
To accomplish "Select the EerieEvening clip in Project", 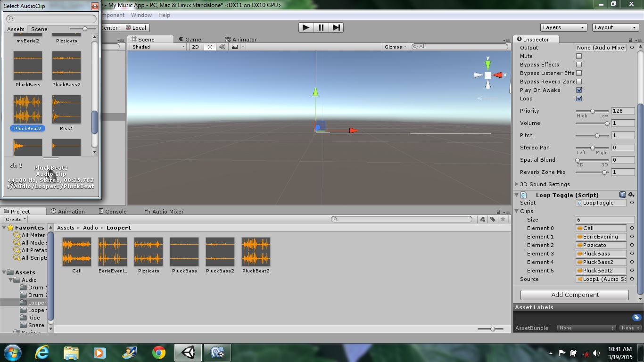I will (113, 252).
